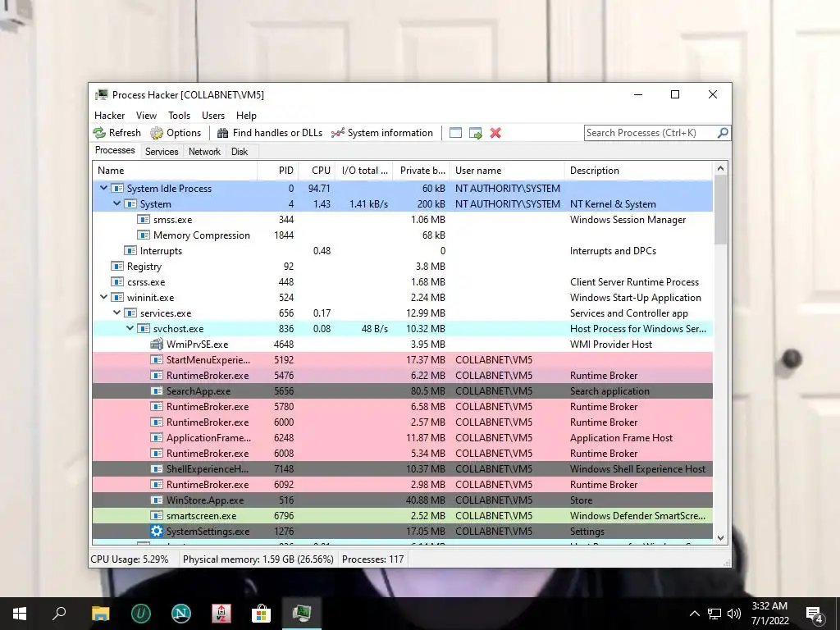Click the Process Hacker title bar icon
The image size is (840, 630).
(101, 95)
